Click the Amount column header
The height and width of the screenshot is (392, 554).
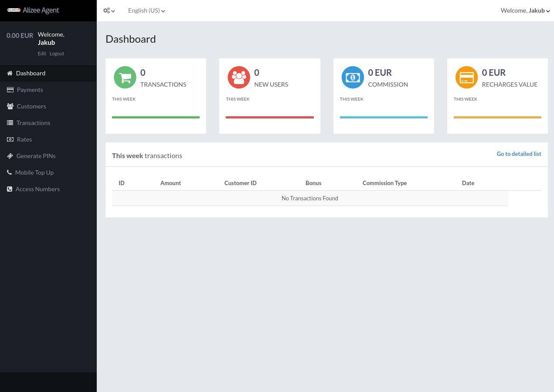pyautogui.click(x=170, y=183)
